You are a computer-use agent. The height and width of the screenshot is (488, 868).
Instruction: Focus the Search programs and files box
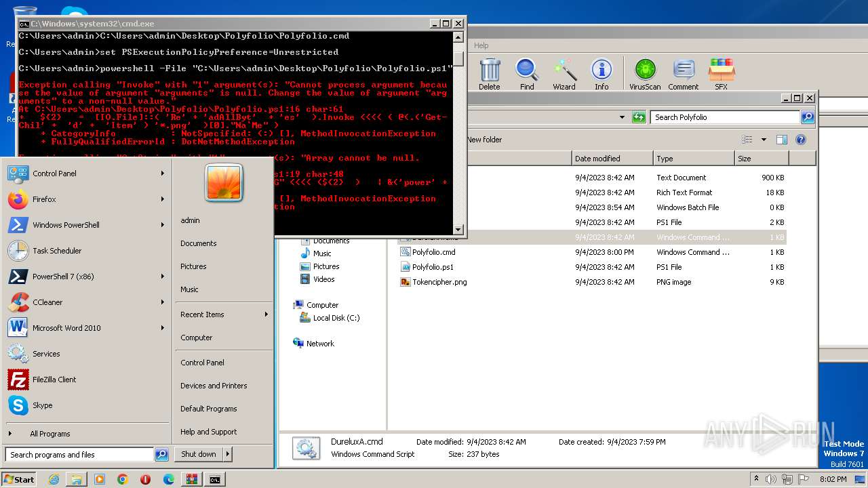79,455
